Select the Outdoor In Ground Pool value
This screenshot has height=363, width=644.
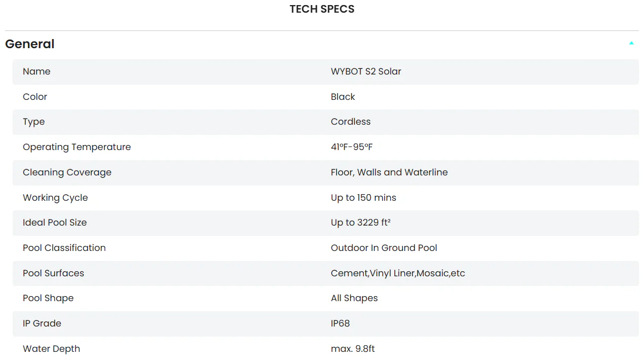pyautogui.click(x=384, y=248)
